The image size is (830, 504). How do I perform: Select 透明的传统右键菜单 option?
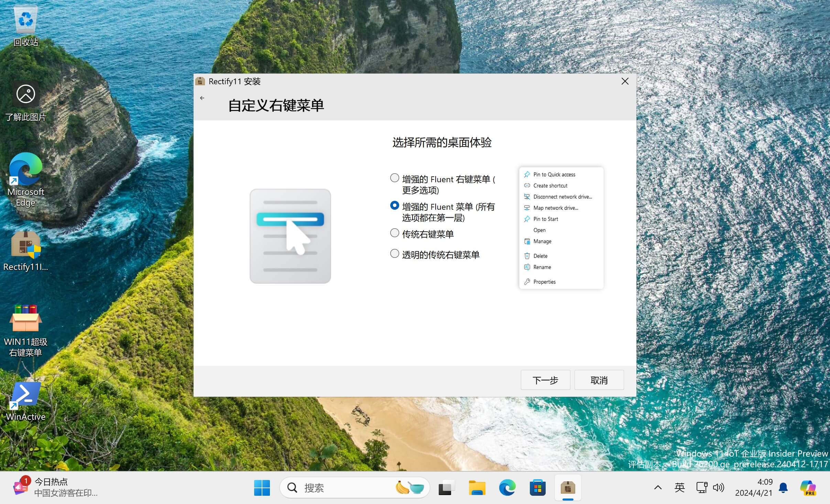pos(394,254)
